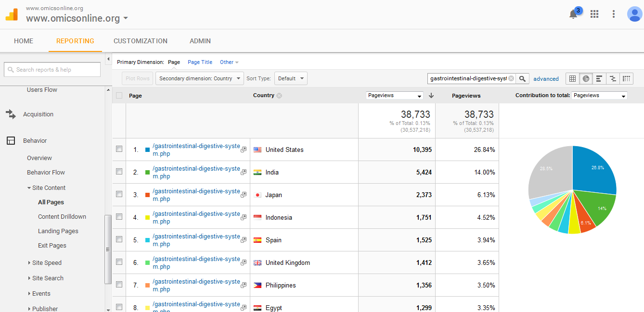Switch to the CUSTOMIZATION tab

coord(141,41)
